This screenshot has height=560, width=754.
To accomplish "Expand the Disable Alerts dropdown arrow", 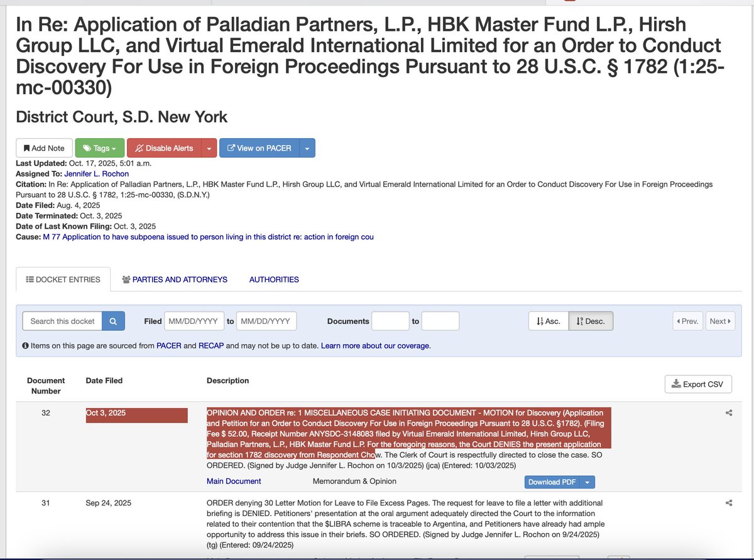I will click(x=209, y=148).
